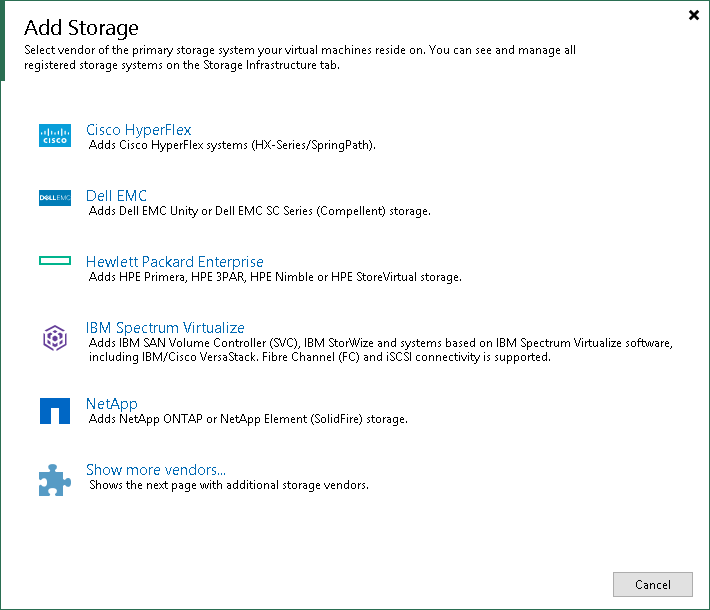Click the Cisco logo icon

[55, 137]
